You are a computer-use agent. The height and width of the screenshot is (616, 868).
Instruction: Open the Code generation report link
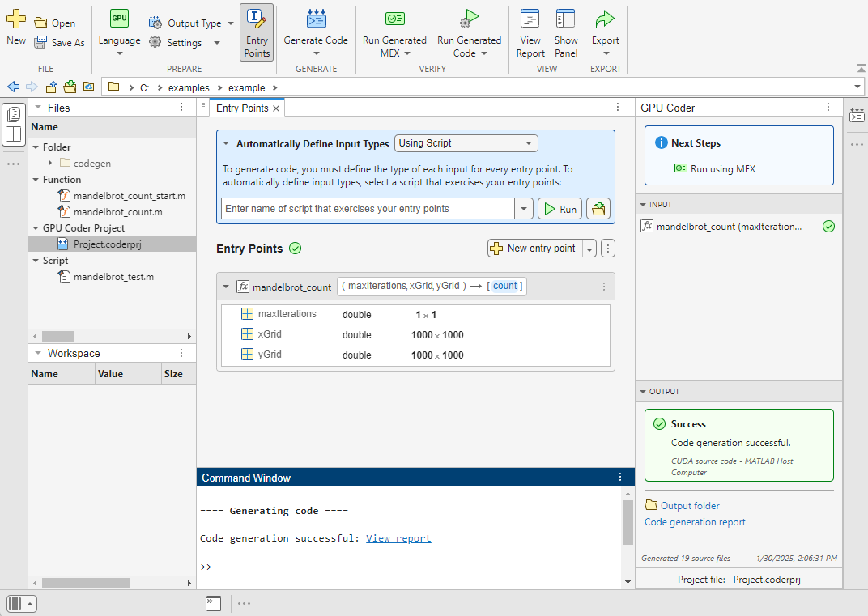[x=695, y=522]
